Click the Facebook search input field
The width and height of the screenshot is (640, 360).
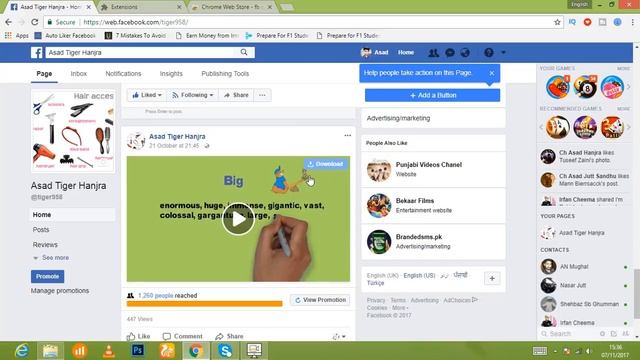coord(141,52)
